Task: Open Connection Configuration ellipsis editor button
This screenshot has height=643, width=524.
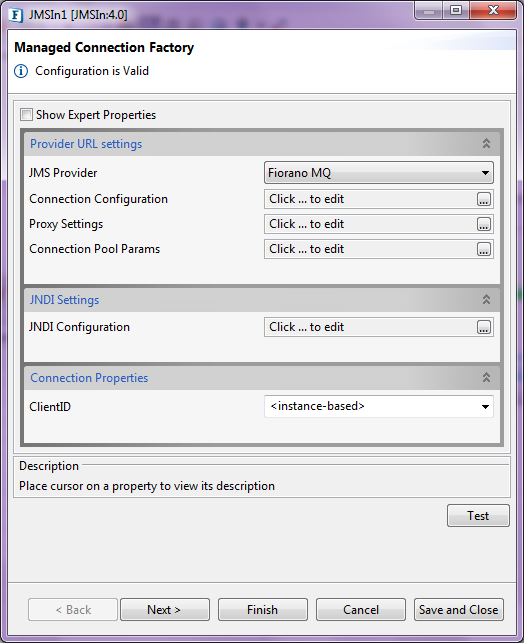Action: click(x=484, y=199)
